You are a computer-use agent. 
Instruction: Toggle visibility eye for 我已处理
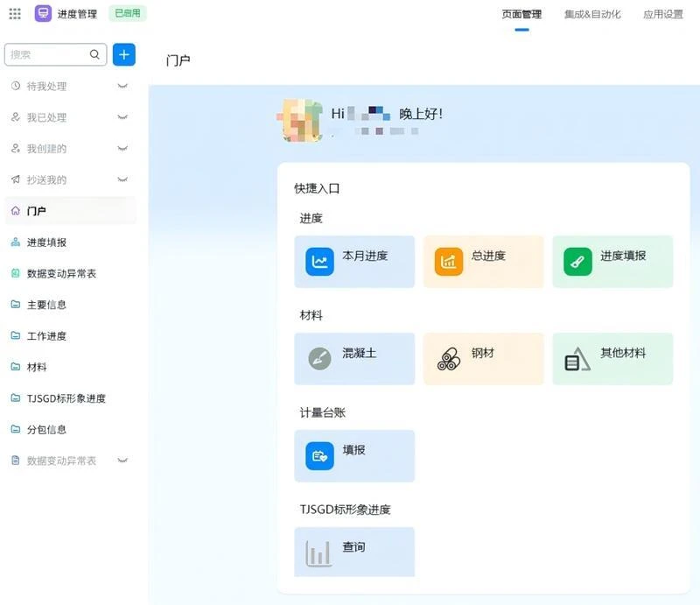point(122,117)
